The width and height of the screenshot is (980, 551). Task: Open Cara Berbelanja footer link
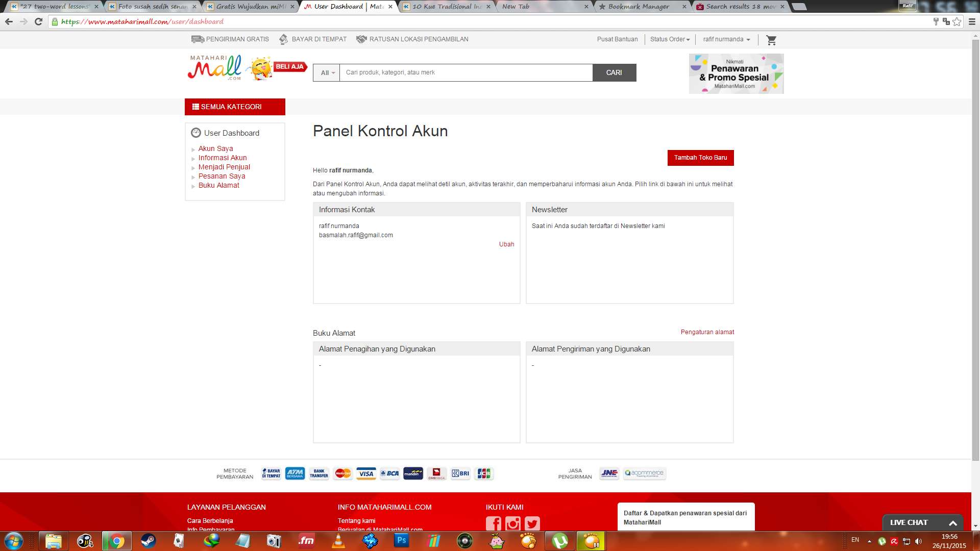pos(210,521)
